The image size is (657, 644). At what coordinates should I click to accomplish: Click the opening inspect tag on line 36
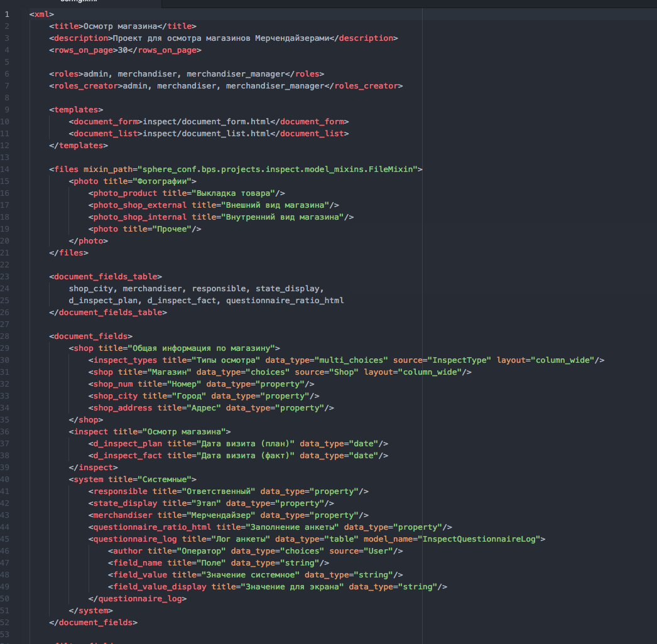(x=89, y=432)
